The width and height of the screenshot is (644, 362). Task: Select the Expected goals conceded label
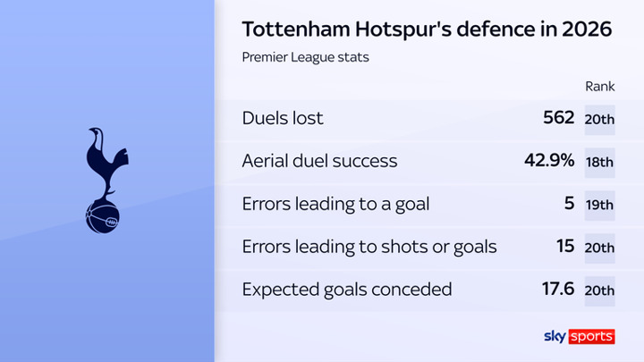click(x=347, y=290)
